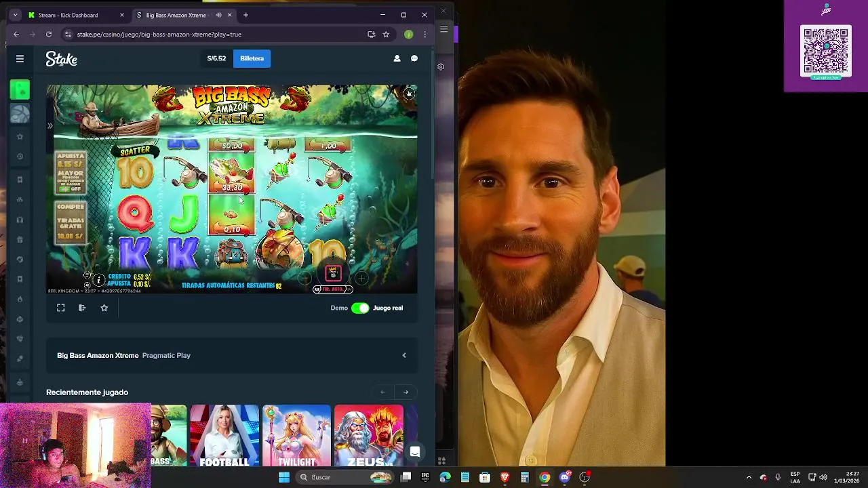This screenshot has height=488, width=868.
Task: Open the Twilight game thumbnail
Action: pos(296,436)
